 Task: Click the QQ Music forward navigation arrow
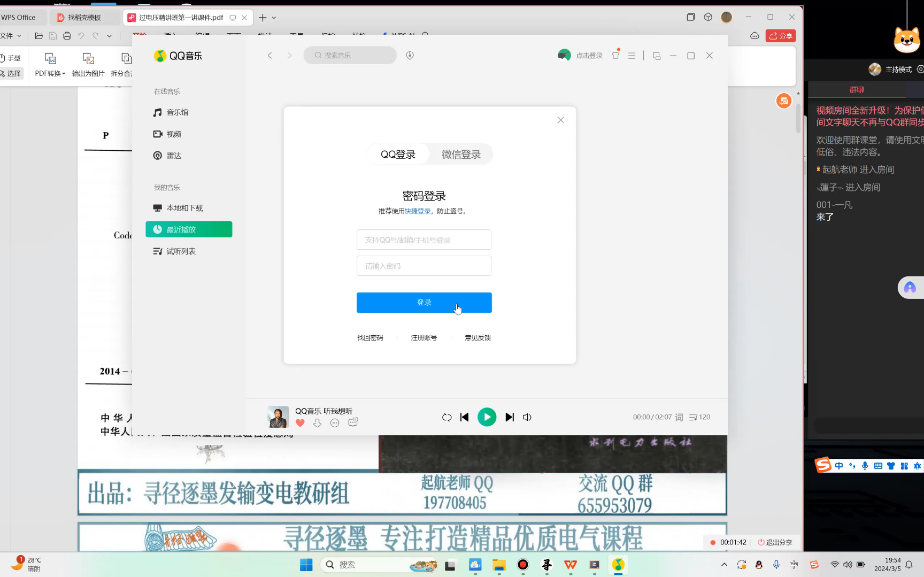tap(289, 56)
